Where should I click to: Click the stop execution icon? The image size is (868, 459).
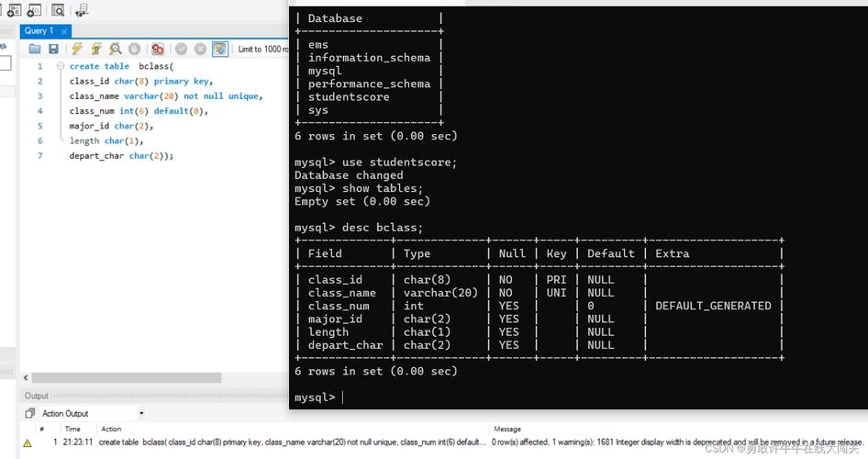tap(134, 49)
